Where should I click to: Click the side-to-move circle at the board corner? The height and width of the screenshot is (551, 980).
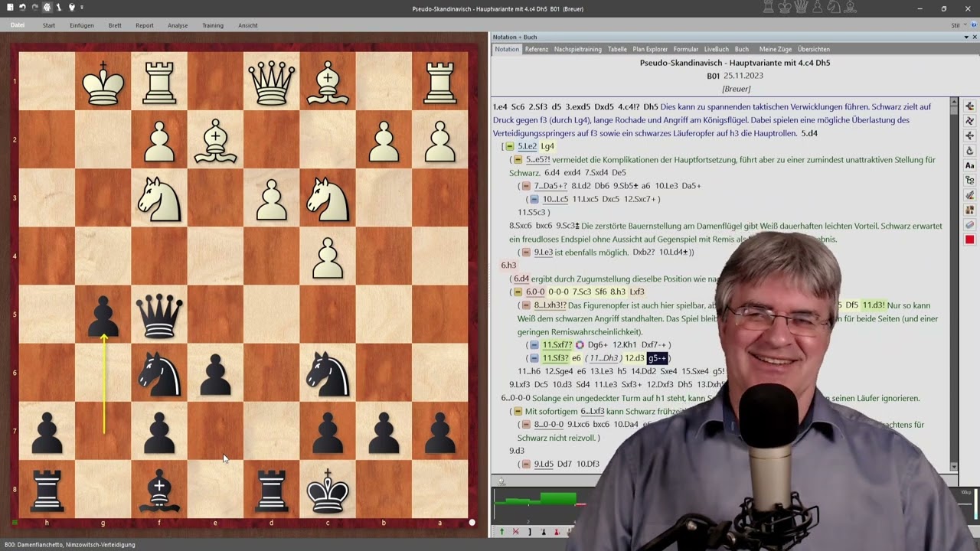472,523
